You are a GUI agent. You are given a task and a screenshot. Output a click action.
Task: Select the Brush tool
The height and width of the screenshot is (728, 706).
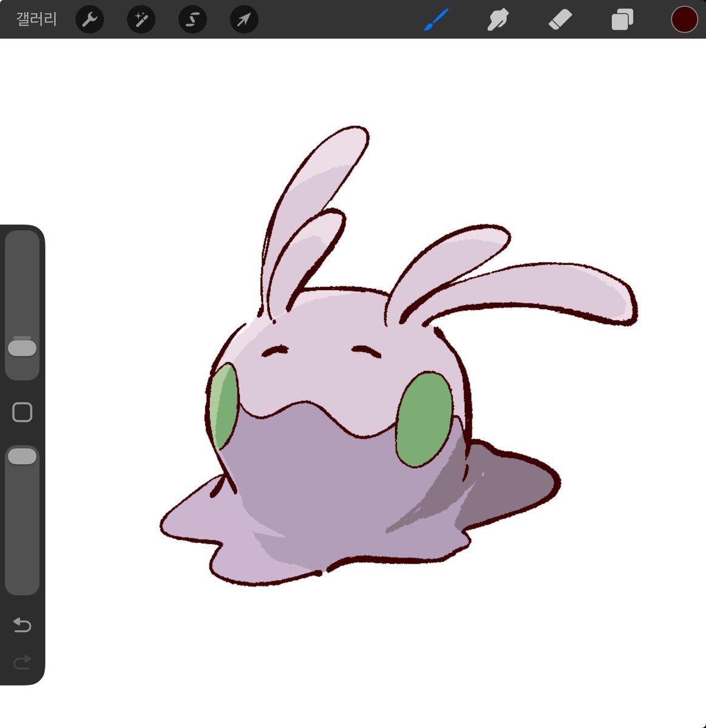436,19
